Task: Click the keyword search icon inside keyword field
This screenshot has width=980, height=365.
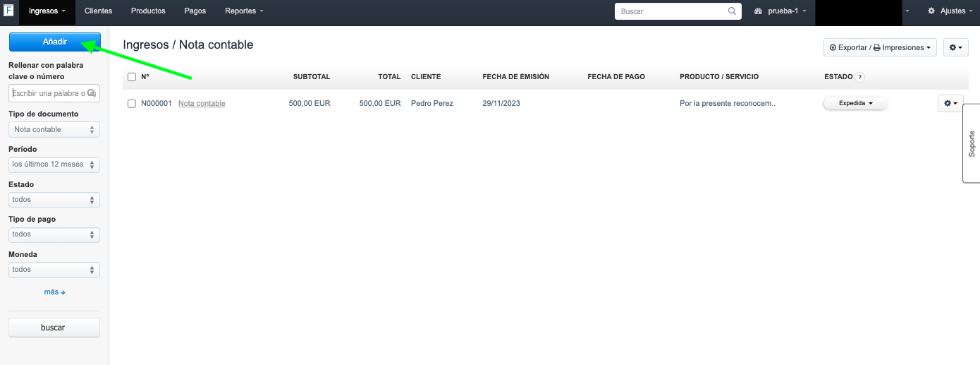Action: (x=92, y=93)
